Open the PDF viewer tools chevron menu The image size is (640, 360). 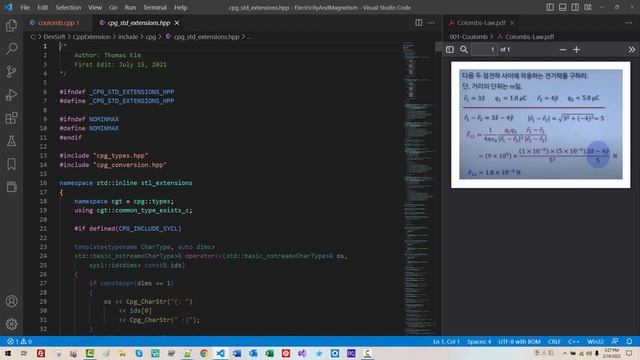click(631, 49)
